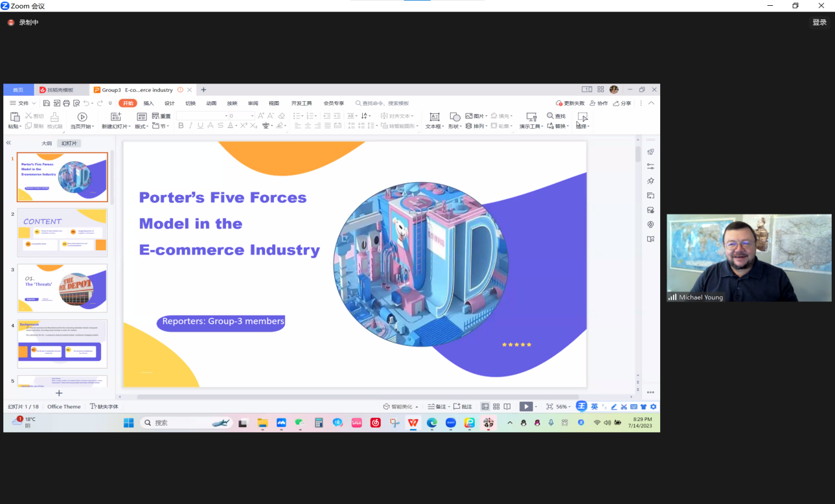Start slideshow from current slide icon

coord(82,117)
